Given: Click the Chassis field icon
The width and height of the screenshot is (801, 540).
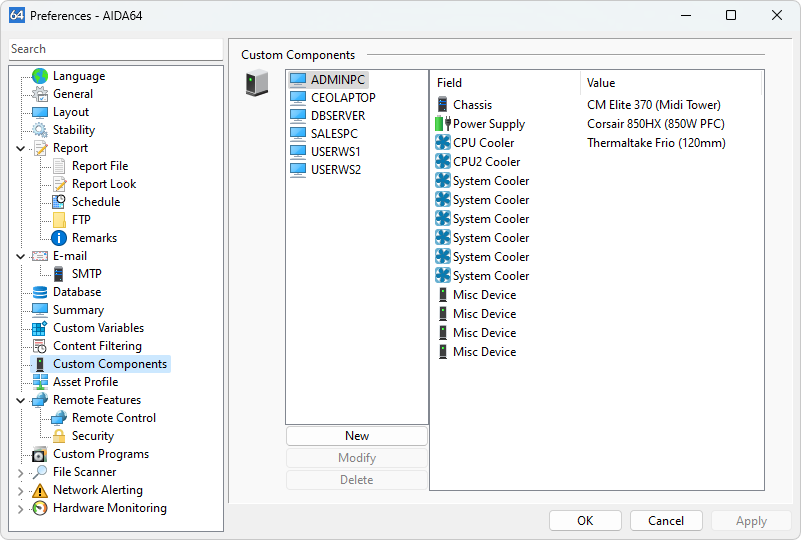Looking at the screenshot, I should tap(442, 105).
